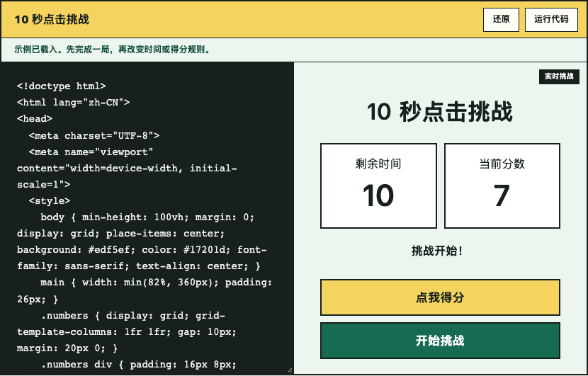Image resolution: width=588 pixels, height=376 pixels.
Task: Click the .numbers { display: grid line
Action: [133, 316]
